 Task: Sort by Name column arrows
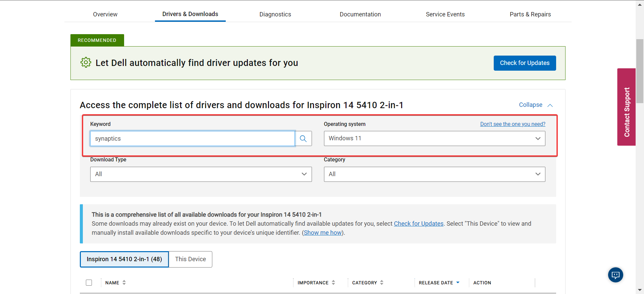[124, 283]
